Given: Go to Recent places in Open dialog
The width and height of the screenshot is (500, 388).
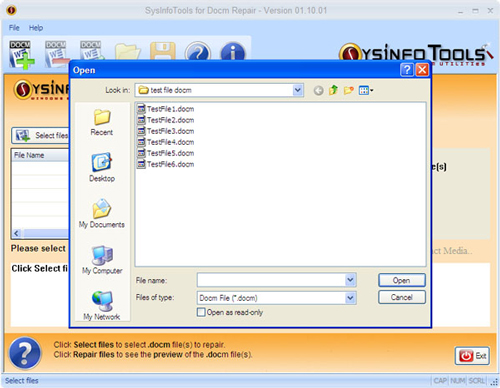Looking at the screenshot, I should point(102,122).
